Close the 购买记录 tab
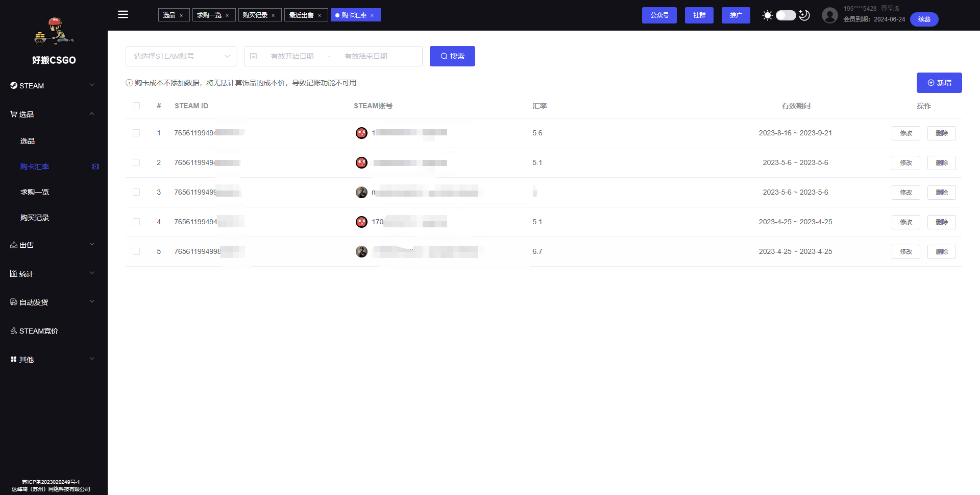Viewport: 980px width, 495px height. 273,15
